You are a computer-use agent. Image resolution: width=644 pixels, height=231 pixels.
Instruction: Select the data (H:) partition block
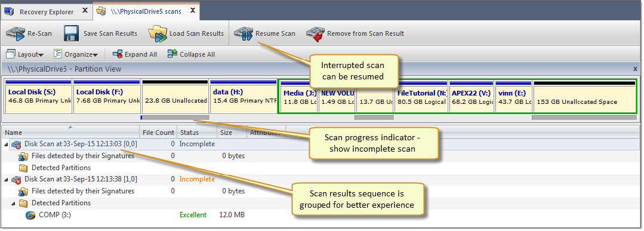pos(243,97)
